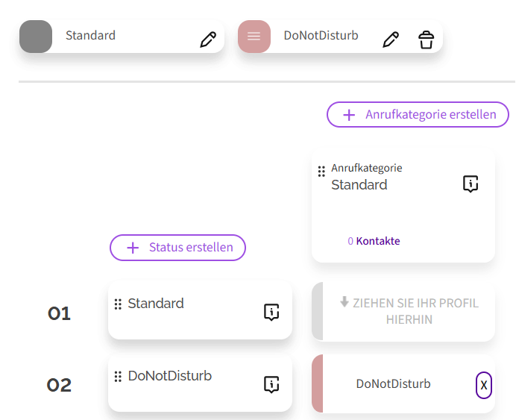Click Anrufkategorie erstellen button
Screen dimensions: 516x420
(418, 115)
